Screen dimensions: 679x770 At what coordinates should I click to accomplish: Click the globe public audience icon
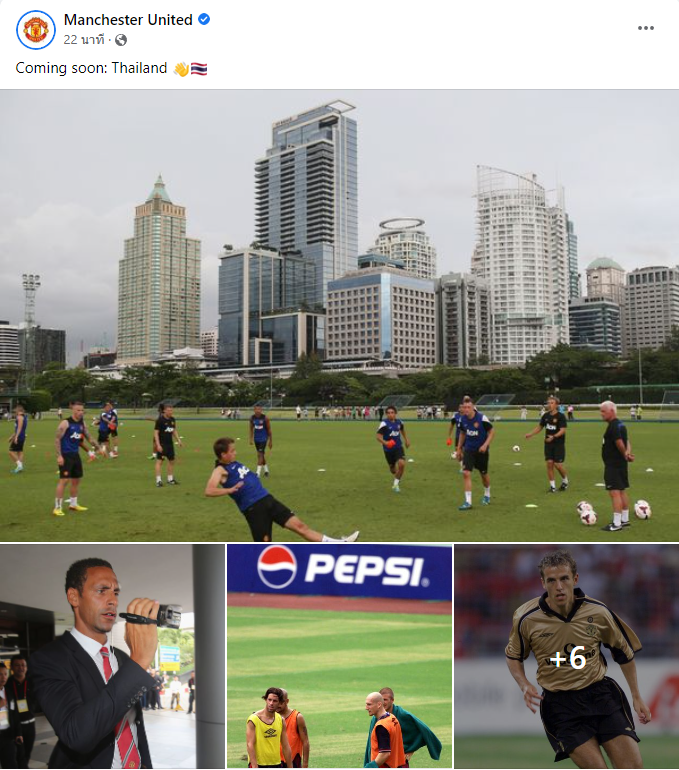click(121, 40)
